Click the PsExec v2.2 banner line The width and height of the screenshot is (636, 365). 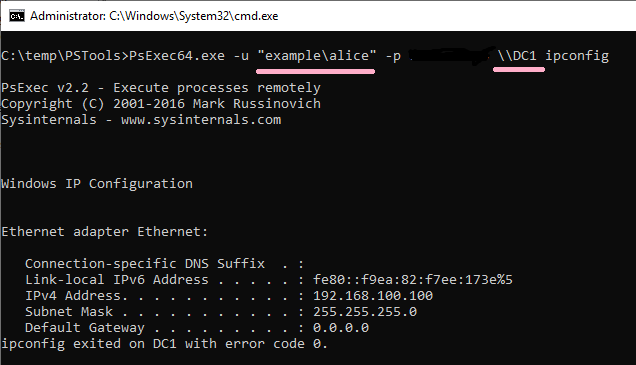pyautogui.click(x=161, y=88)
